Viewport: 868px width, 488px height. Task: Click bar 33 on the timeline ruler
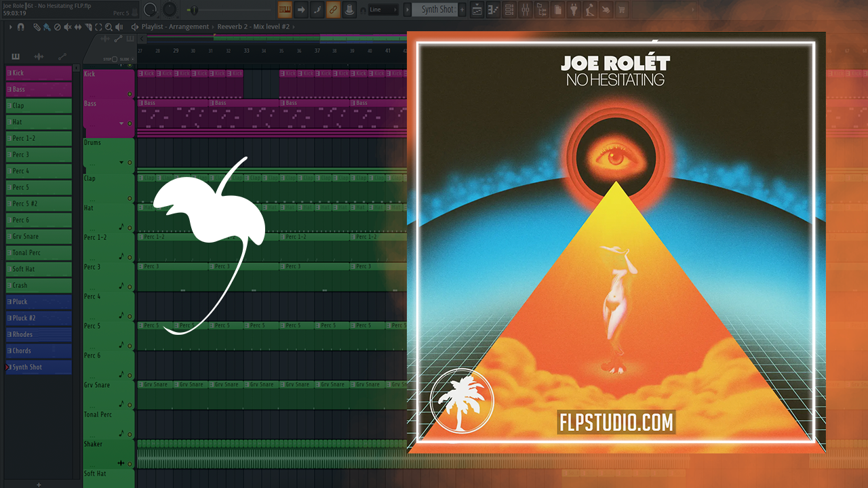pos(246,51)
